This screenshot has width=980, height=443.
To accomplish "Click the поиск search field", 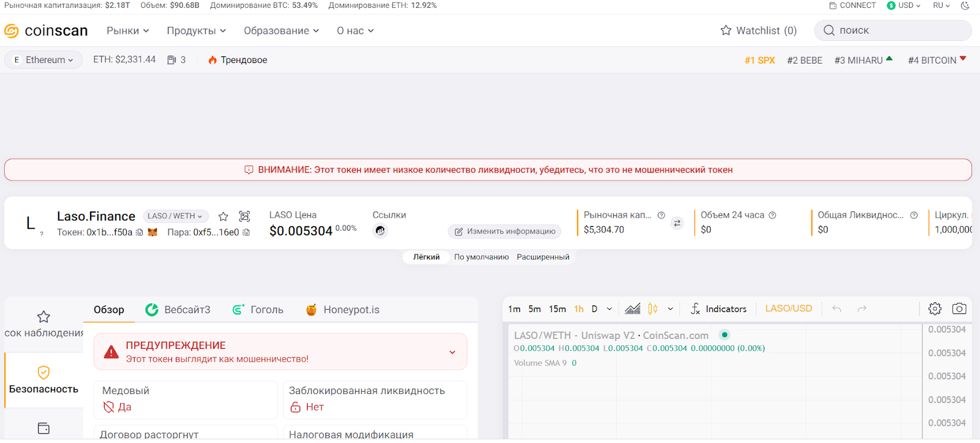I will [x=893, y=31].
